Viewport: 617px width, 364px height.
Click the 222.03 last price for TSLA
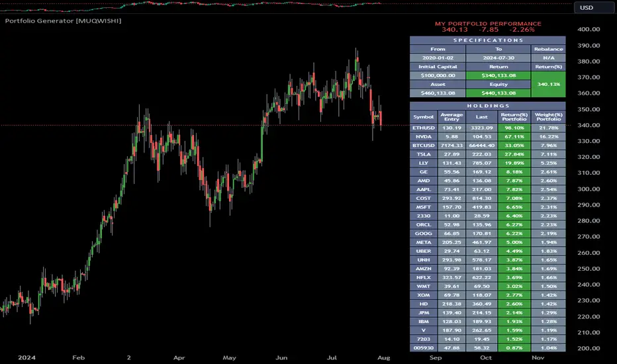[x=481, y=154]
